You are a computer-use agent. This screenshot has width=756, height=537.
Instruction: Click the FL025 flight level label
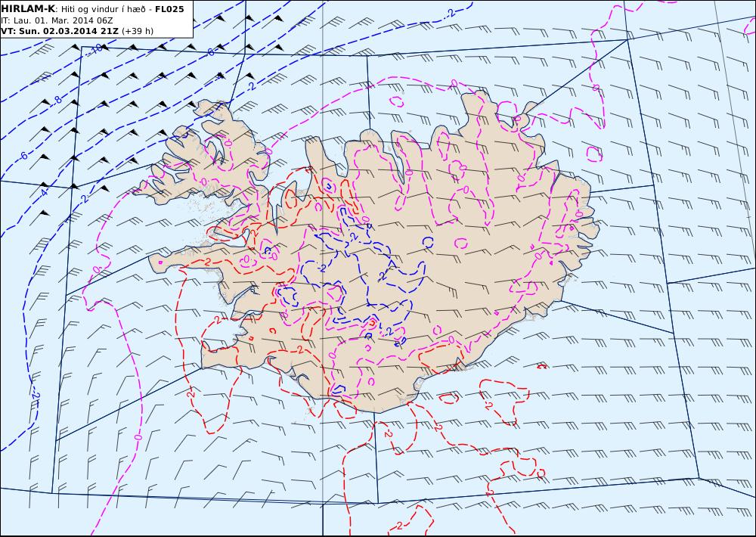(x=169, y=9)
